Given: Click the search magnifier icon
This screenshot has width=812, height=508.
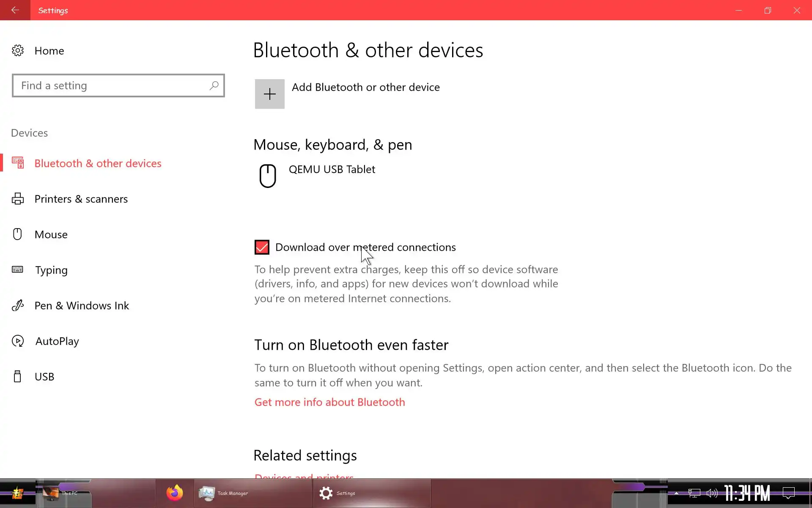Looking at the screenshot, I should [x=214, y=86].
